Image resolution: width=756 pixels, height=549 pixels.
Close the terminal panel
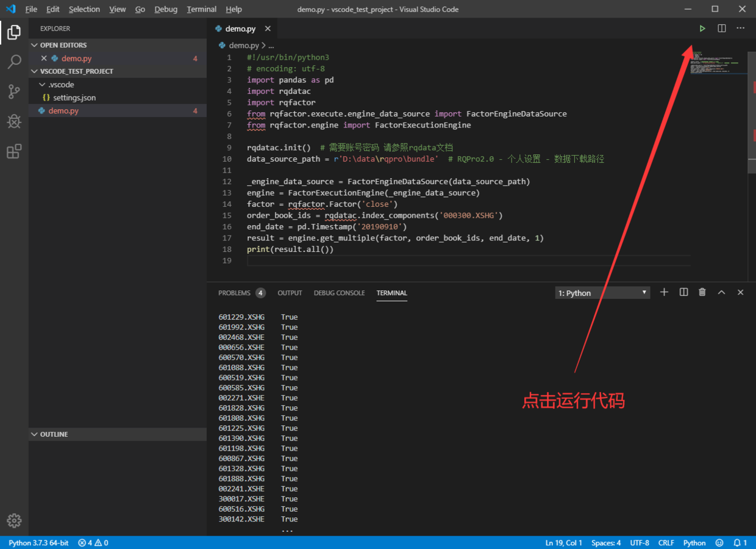click(x=741, y=293)
